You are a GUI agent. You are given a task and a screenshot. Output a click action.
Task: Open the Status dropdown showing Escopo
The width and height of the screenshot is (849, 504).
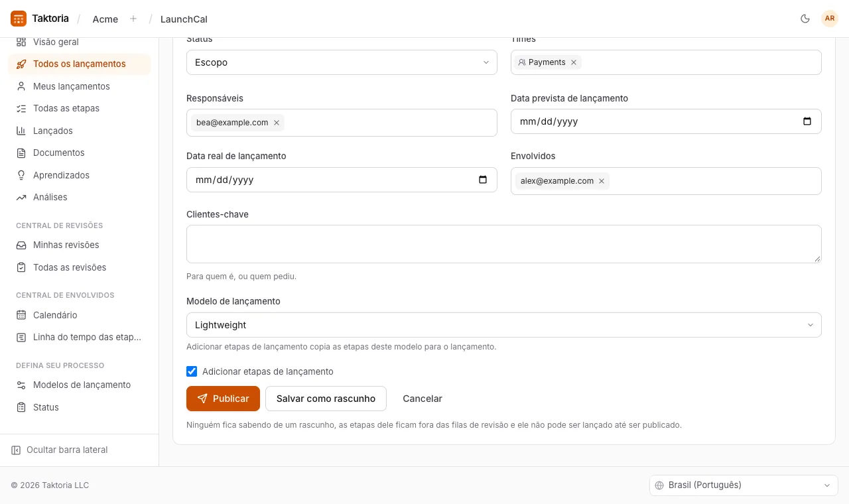point(342,62)
